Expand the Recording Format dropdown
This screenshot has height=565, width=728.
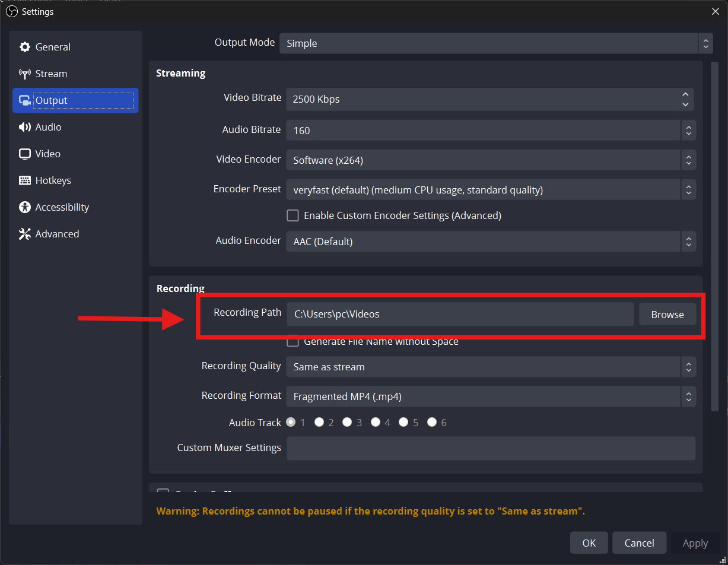490,396
